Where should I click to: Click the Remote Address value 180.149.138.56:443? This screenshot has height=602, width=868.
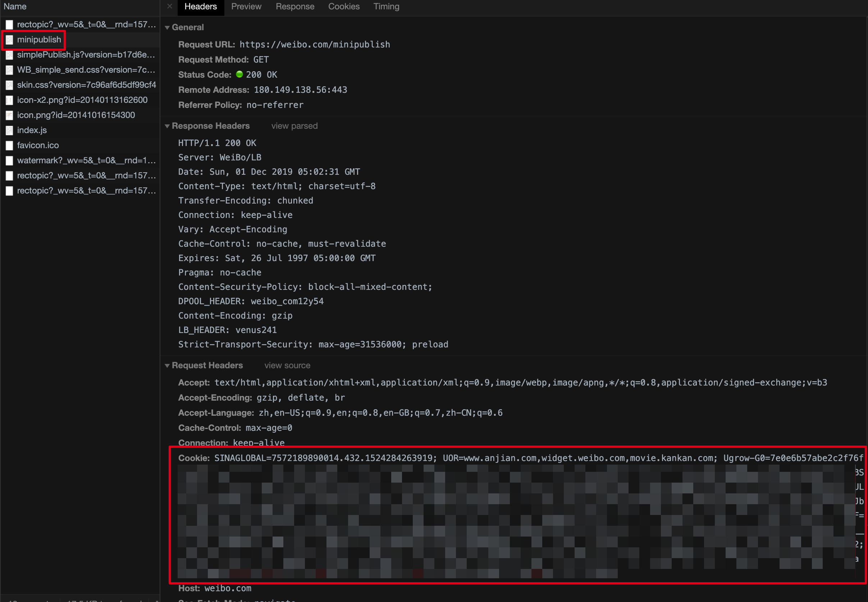[x=300, y=90]
